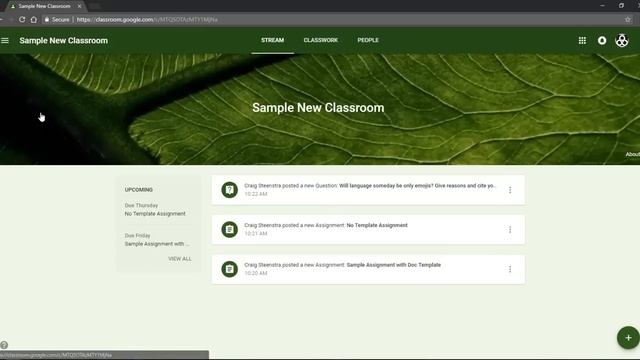The width and height of the screenshot is (640, 360).
Task: Close the Sample New Classroom browser tab
Action: tap(79, 6)
